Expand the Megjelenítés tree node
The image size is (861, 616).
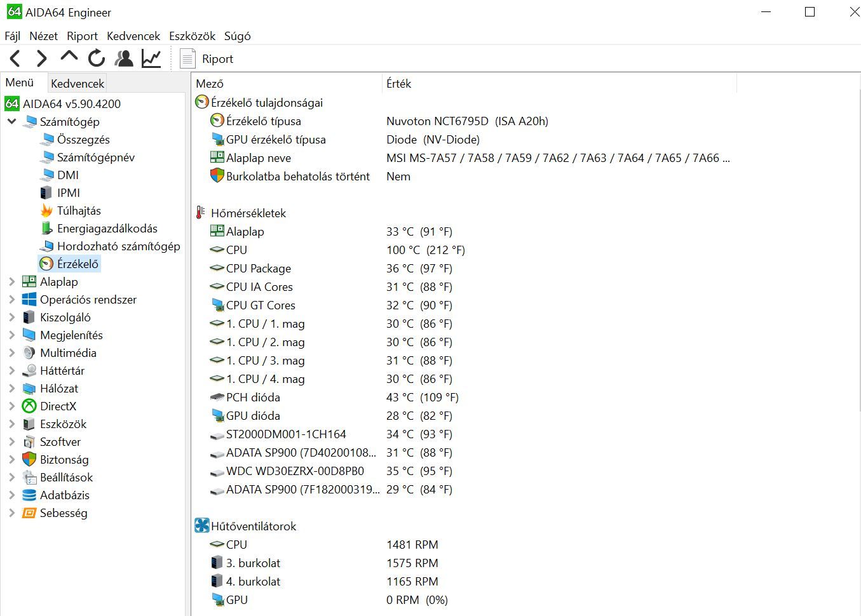click(11, 335)
